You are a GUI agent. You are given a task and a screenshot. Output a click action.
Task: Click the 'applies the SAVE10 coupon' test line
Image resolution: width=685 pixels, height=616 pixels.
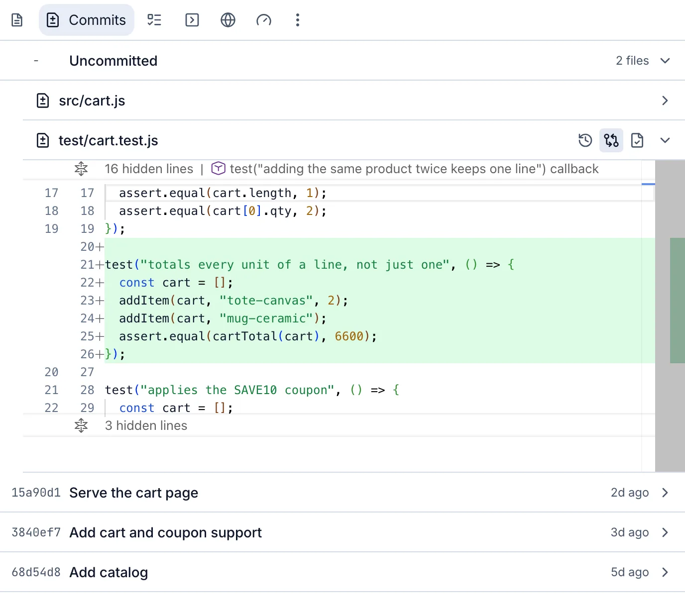click(252, 390)
